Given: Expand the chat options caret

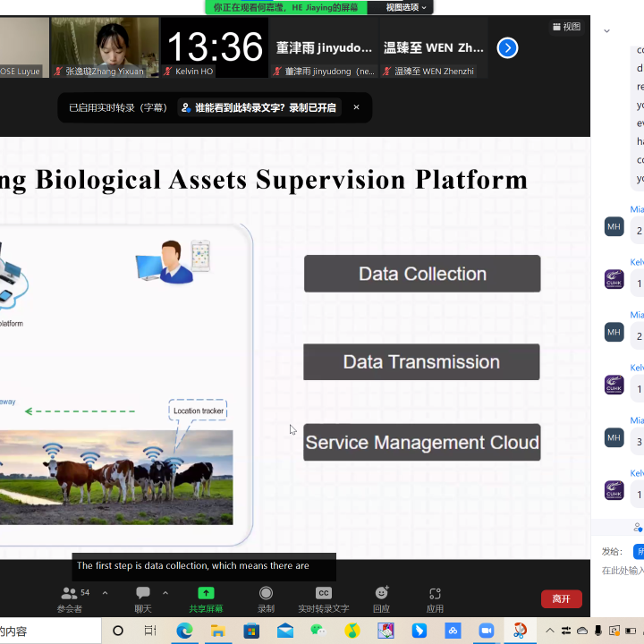Looking at the screenshot, I should click(x=165, y=592).
